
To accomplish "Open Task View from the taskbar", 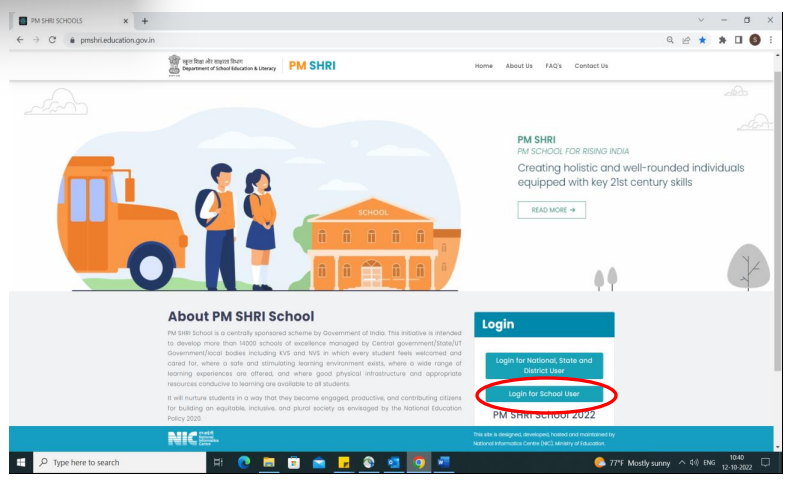I will click(x=218, y=462).
